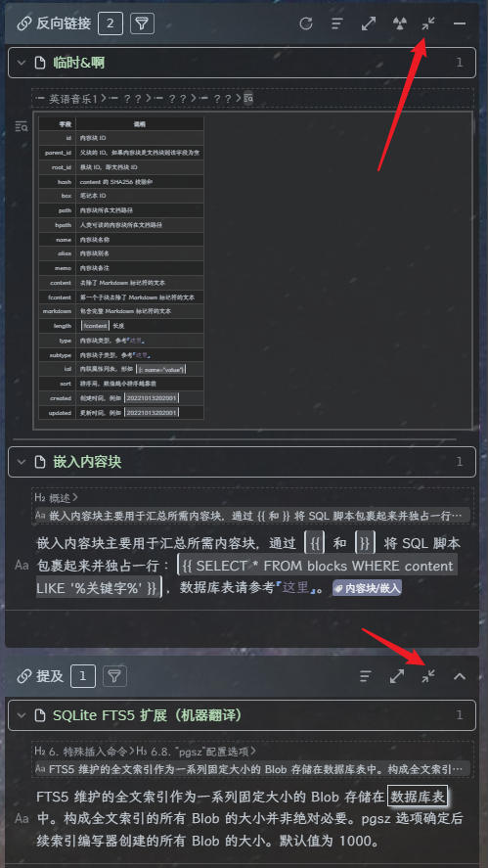Collapse the 临时&啊 document entry
The image size is (488, 868).
pos(22,63)
